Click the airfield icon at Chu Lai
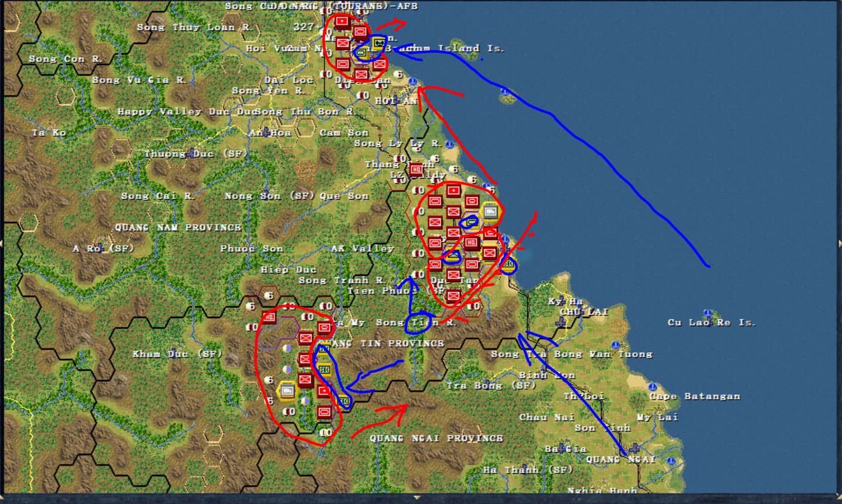Screen dimensions: 842x504 (x=561, y=323)
